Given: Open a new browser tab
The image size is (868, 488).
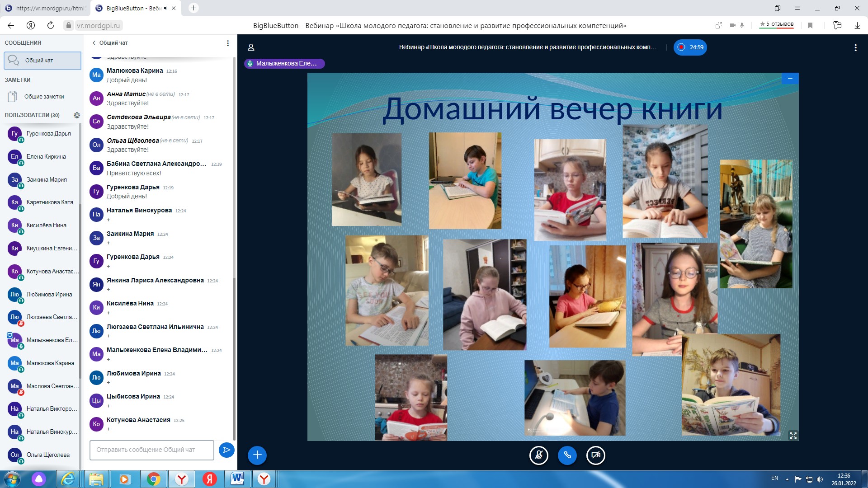Looking at the screenshot, I should point(193,8).
